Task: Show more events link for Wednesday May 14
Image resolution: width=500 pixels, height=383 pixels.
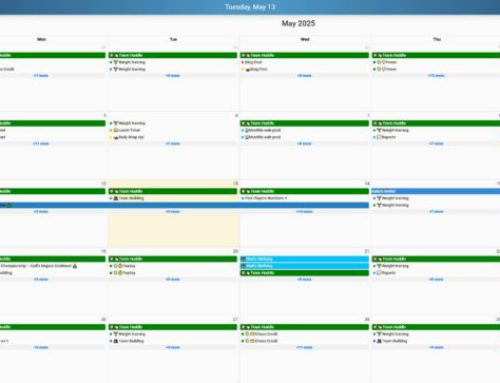Action: coord(304,212)
